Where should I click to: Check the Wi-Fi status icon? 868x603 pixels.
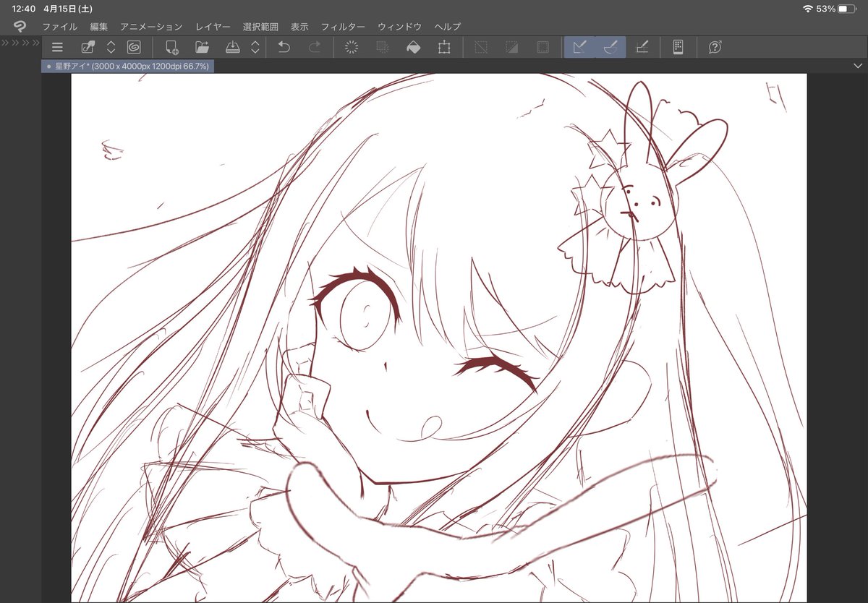[x=807, y=9]
